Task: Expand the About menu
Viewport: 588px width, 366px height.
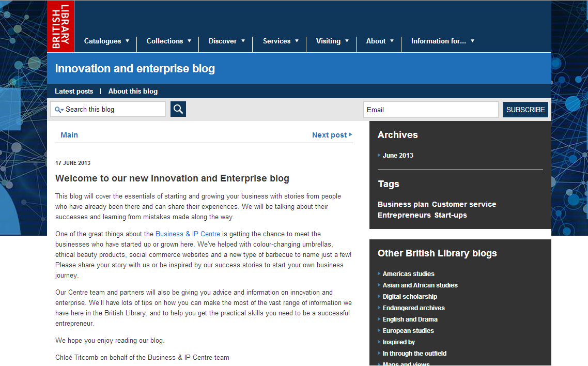Action: tap(380, 41)
